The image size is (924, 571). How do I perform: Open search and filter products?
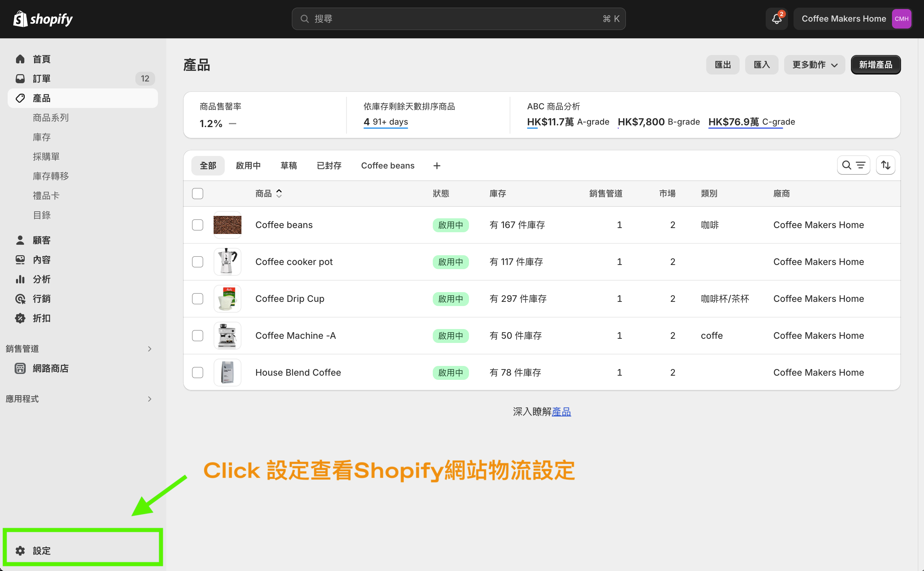(x=853, y=165)
